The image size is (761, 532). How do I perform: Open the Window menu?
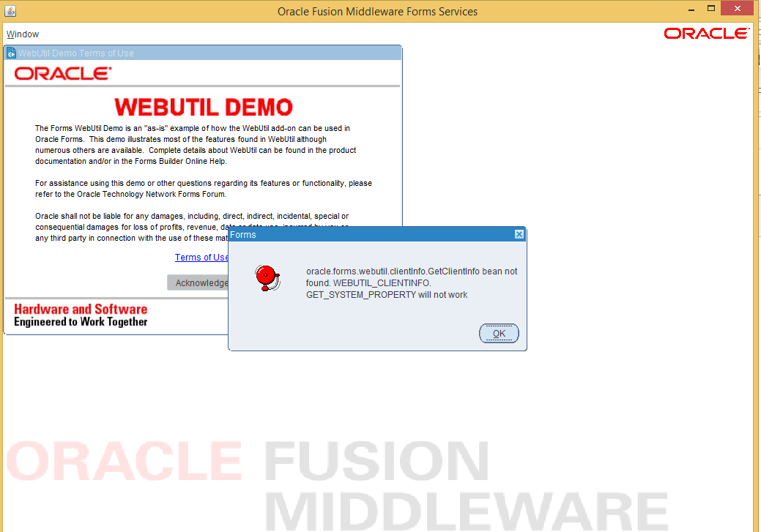pos(23,34)
